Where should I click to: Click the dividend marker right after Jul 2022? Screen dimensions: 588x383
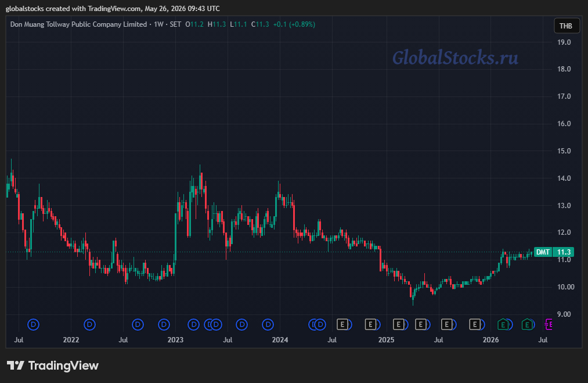[x=138, y=324]
